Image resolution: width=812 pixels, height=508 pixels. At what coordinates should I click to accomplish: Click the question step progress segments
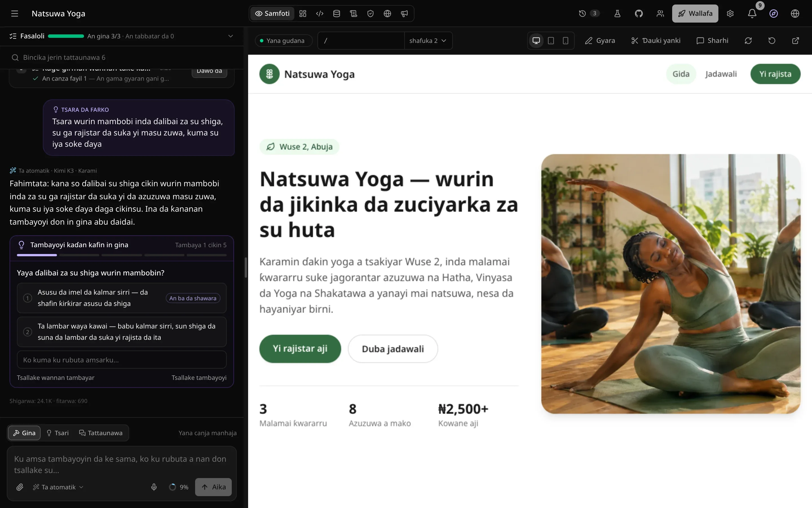tap(122, 255)
